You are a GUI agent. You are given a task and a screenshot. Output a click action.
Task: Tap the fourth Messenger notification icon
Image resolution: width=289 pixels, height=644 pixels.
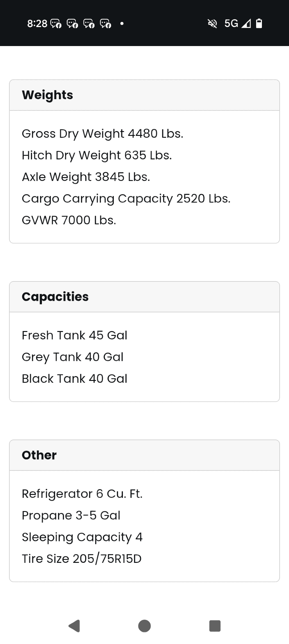(x=106, y=24)
